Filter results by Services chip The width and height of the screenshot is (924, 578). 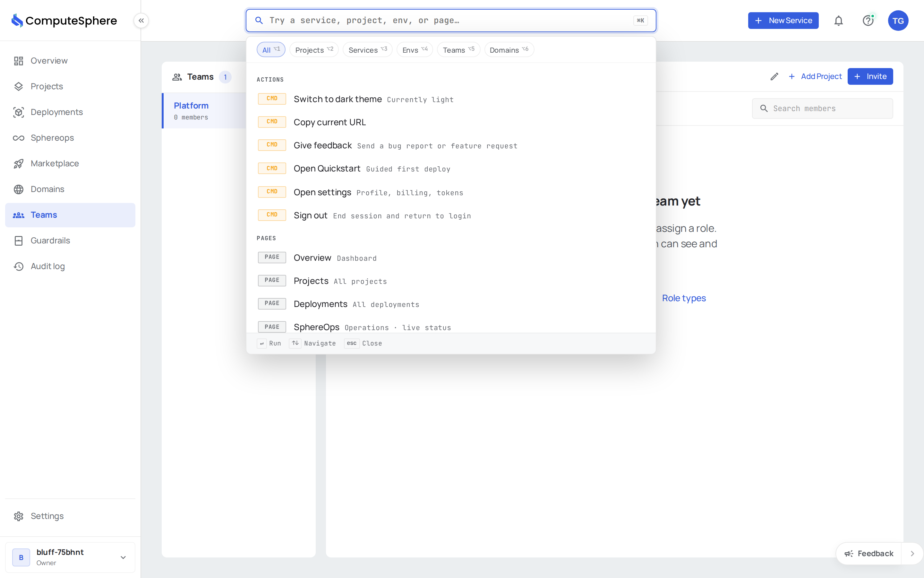tap(367, 50)
